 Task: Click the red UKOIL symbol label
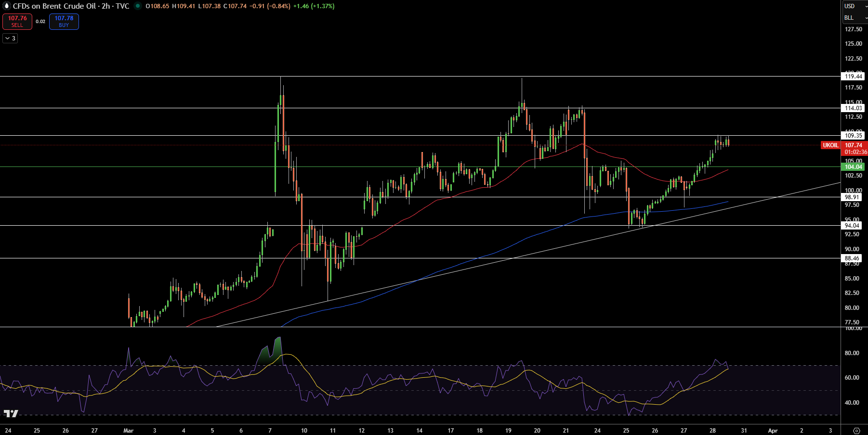pos(830,145)
